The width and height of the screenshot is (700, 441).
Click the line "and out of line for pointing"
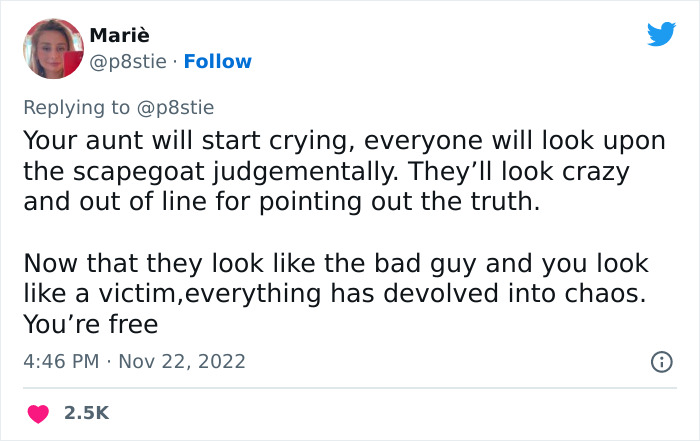(280, 202)
